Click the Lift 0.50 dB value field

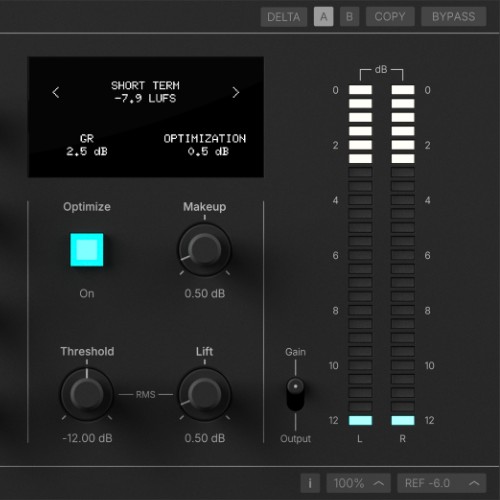pyautogui.click(x=205, y=438)
